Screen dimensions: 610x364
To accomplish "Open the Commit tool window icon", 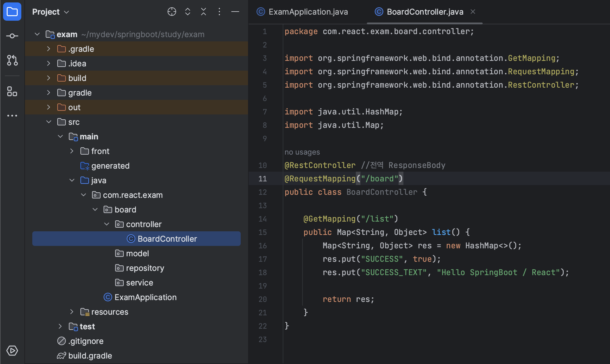I will [x=12, y=36].
